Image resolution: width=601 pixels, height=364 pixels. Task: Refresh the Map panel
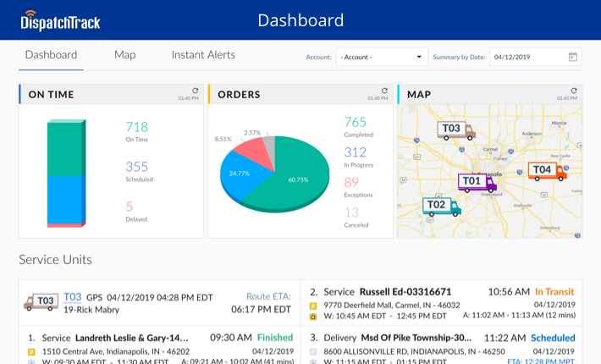pos(574,90)
